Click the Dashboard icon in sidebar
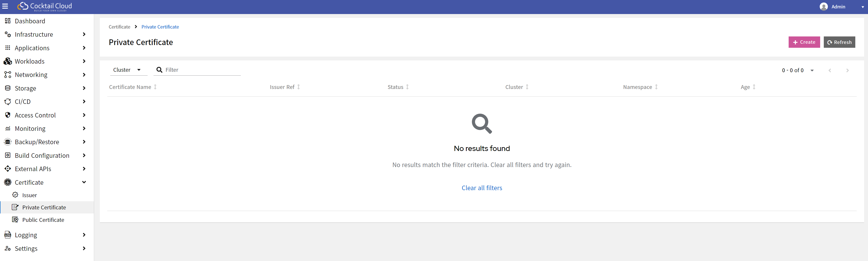868x261 pixels. 8,21
